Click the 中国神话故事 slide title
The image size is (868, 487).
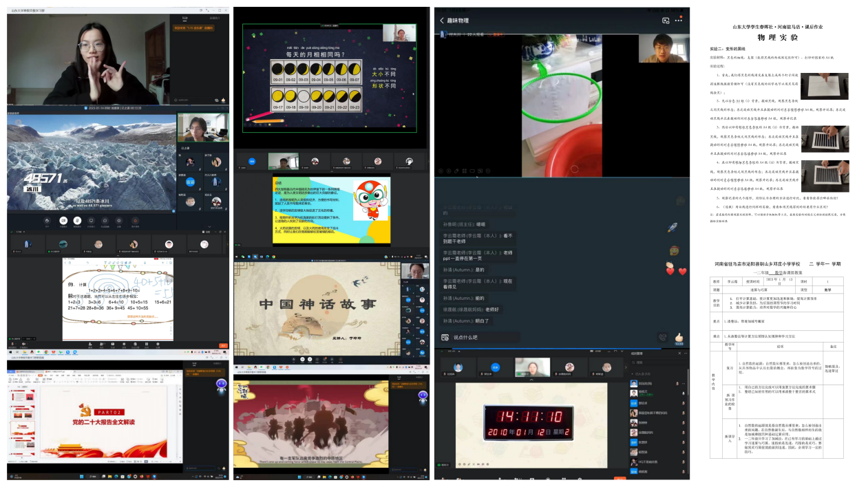tap(317, 304)
